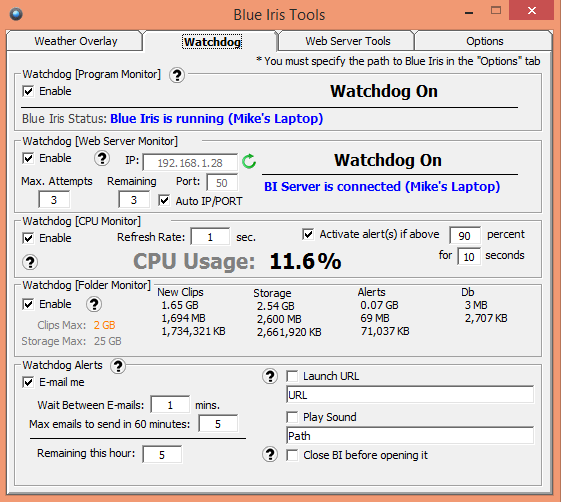This screenshot has height=502, width=561.
Task: Open help for CPU Monitor
Action: click(30, 262)
